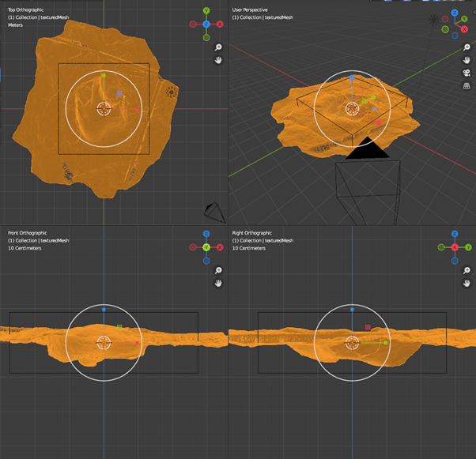This screenshot has width=476, height=459.
Task: Click blue Z axis on Front view gizmo
Action: click(x=206, y=235)
